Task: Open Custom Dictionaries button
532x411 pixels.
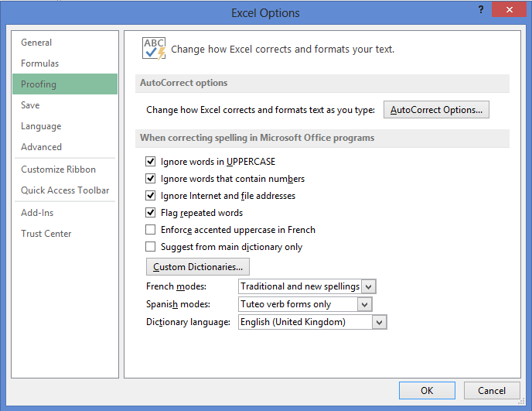Action: pyautogui.click(x=198, y=266)
